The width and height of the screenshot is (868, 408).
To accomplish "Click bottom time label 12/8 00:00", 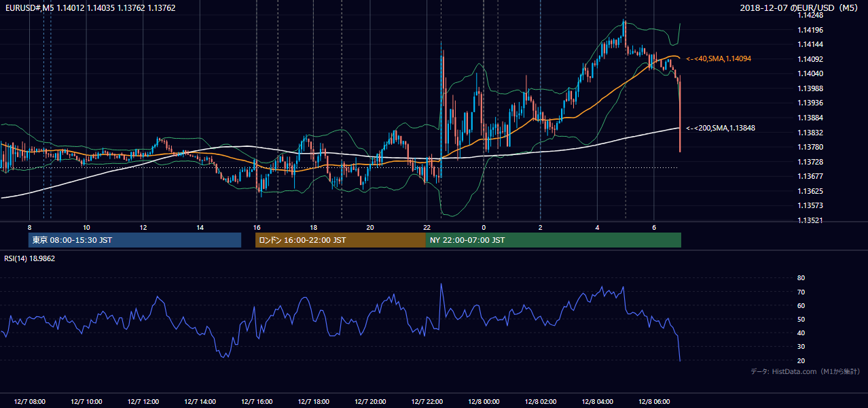I will tap(483, 402).
